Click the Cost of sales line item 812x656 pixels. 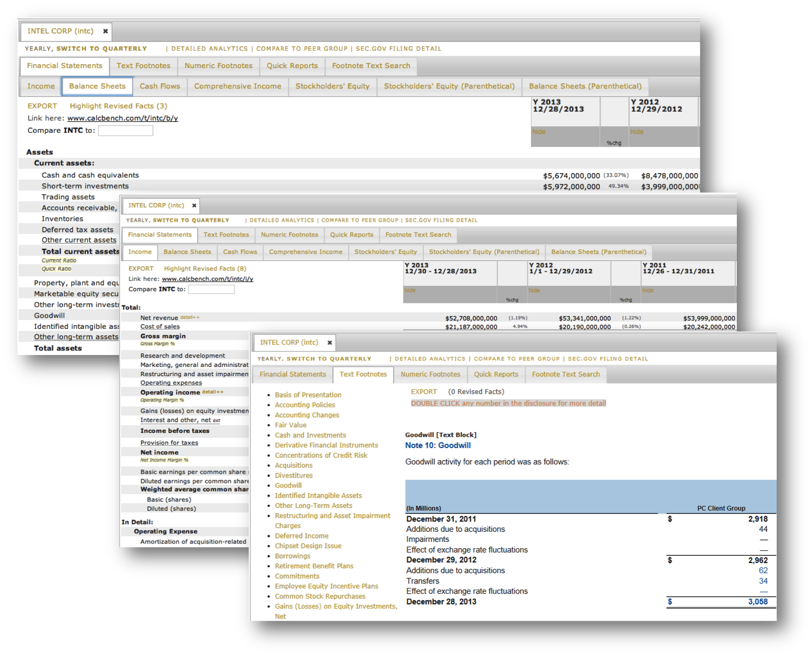coord(160,327)
